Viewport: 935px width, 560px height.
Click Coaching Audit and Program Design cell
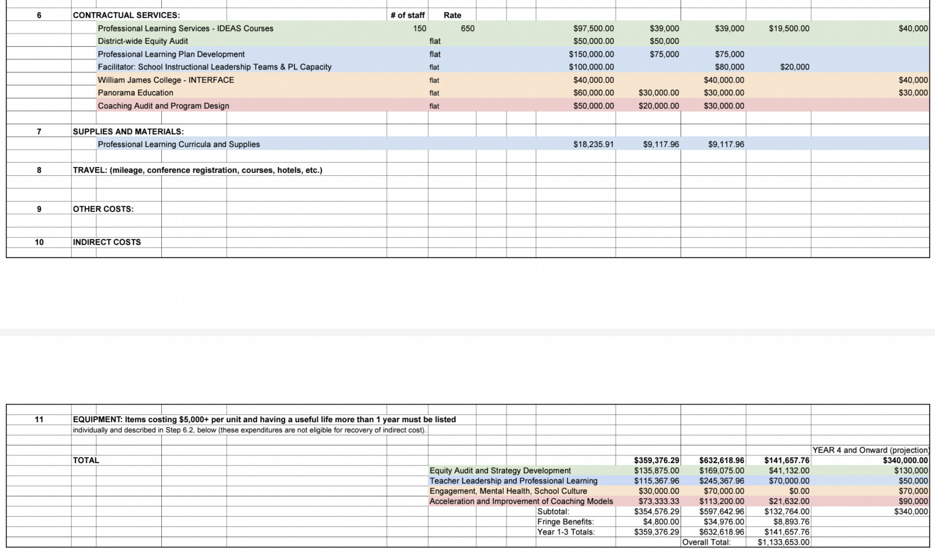point(163,106)
